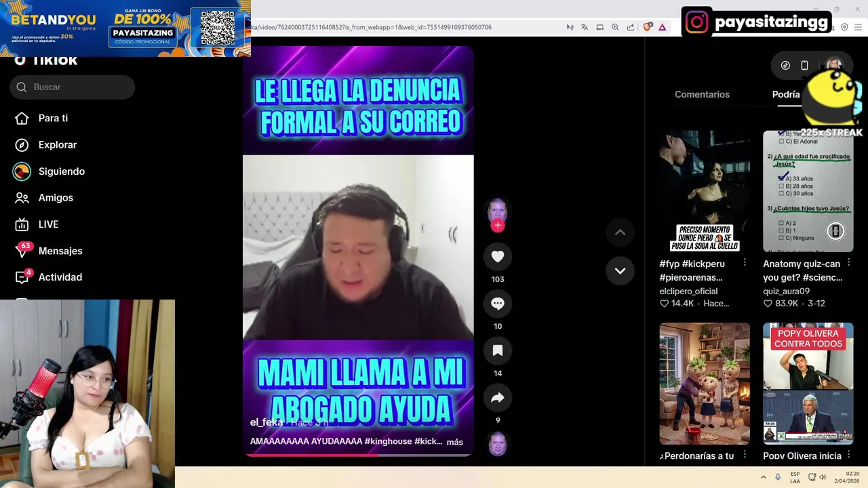
Task: Open the elclipero_oficial account link
Action: tap(688, 291)
